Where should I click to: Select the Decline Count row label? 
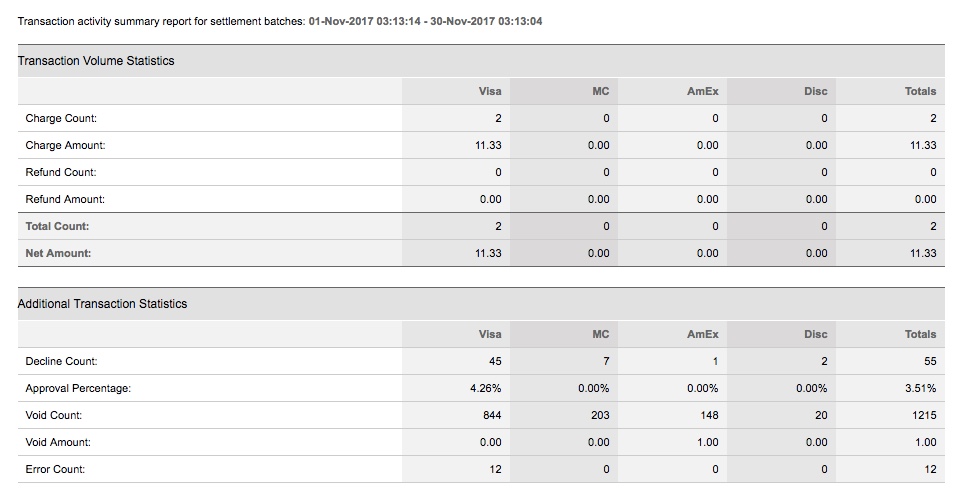[61, 361]
